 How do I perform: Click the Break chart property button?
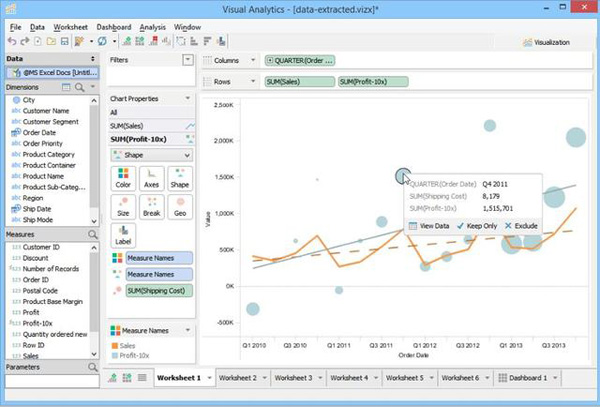pyautogui.click(x=151, y=207)
